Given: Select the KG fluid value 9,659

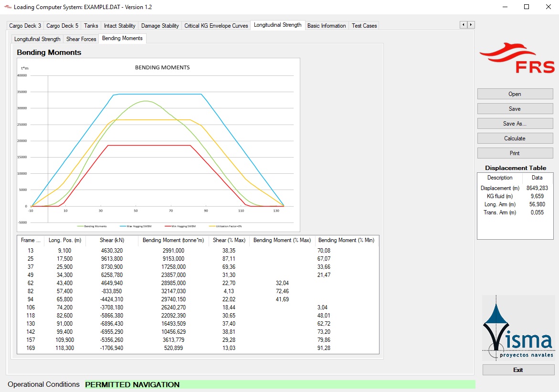Looking at the screenshot, I should pos(537,196).
